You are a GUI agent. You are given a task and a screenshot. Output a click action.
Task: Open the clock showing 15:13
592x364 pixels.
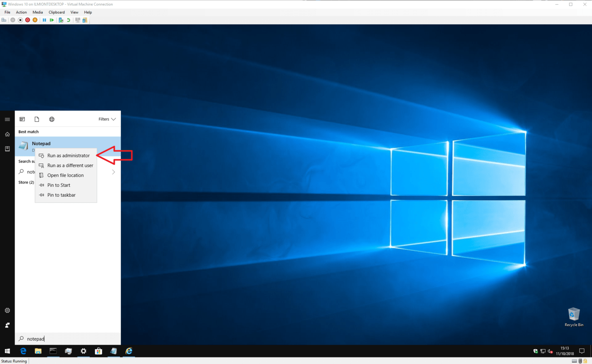tap(565, 351)
